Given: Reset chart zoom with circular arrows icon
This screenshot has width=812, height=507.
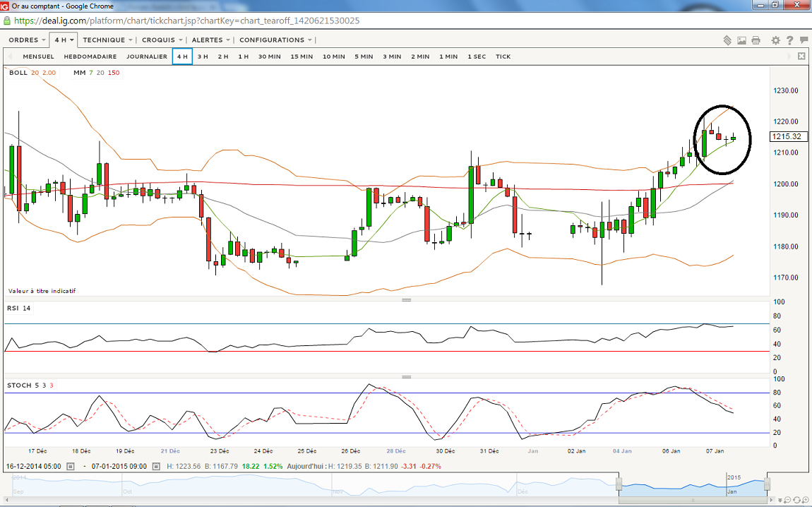Looking at the screenshot, I should (x=796, y=500).
